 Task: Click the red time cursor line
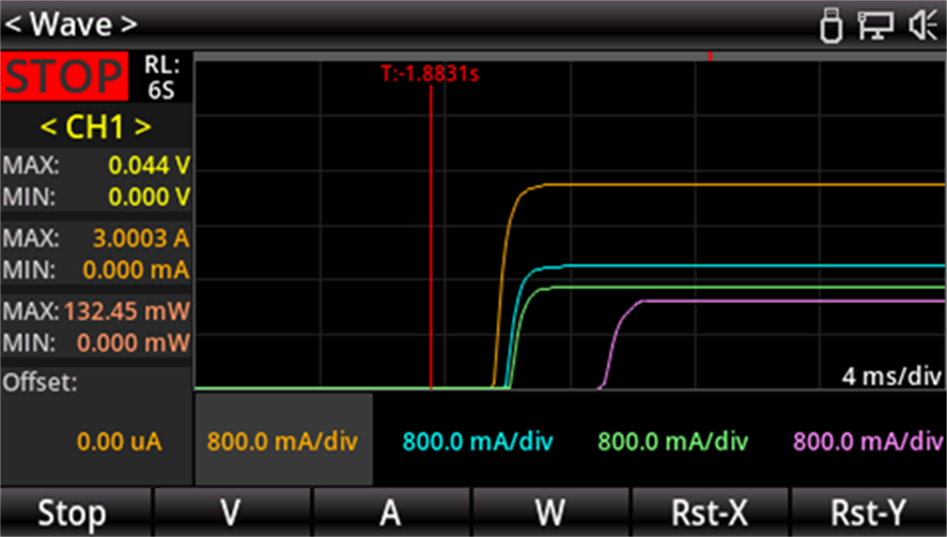(431, 240)
